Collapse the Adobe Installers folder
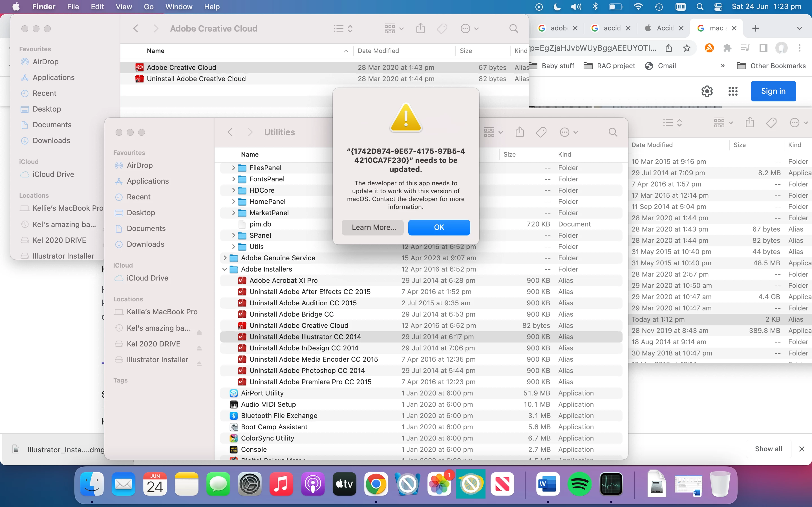 coord(225,269)
